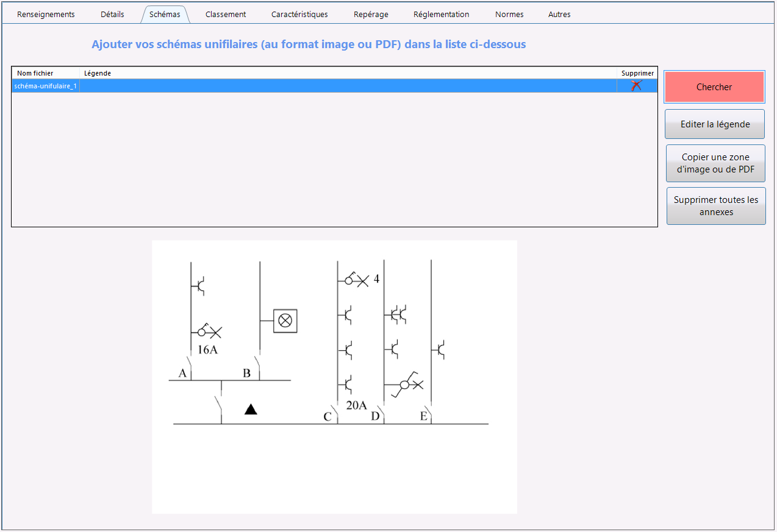The height and width of the screenshot is (532, 777).
Task: Go to the Classement tab
Action: pos(226,14)
